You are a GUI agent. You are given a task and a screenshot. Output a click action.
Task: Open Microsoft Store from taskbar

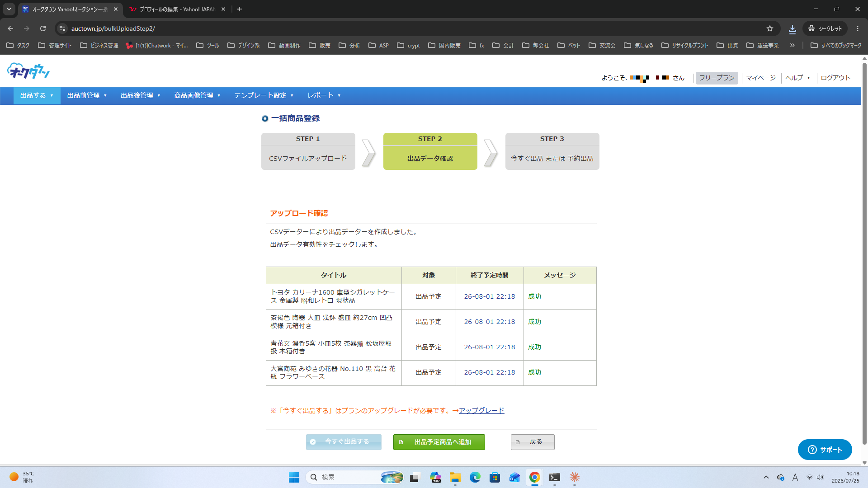(x=495, y=477)
